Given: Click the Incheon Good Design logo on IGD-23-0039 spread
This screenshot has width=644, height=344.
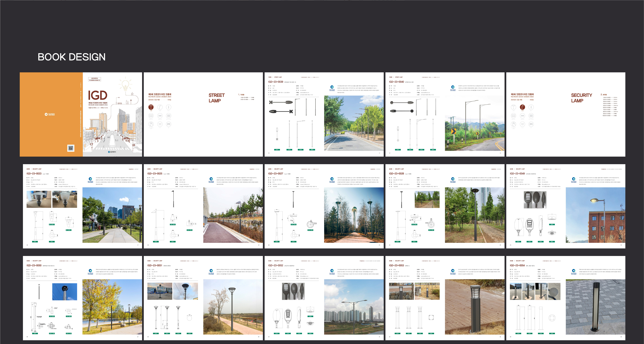Looking at the screenshot, I should 332,88.
